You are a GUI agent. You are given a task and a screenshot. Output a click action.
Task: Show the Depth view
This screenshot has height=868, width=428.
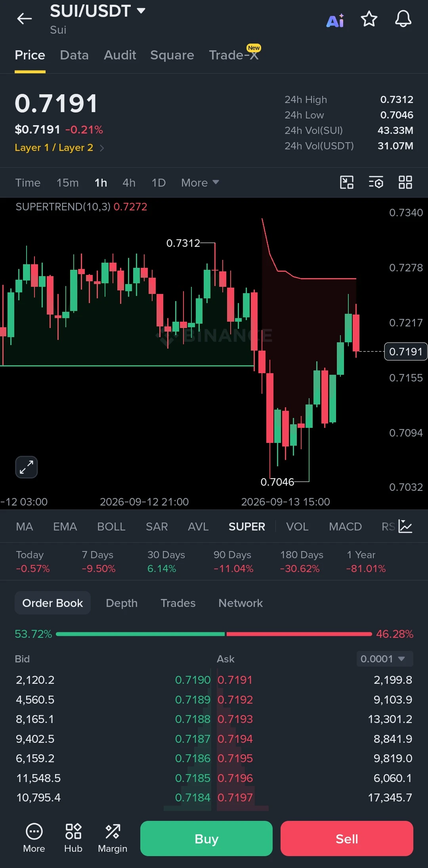[122, 603]
